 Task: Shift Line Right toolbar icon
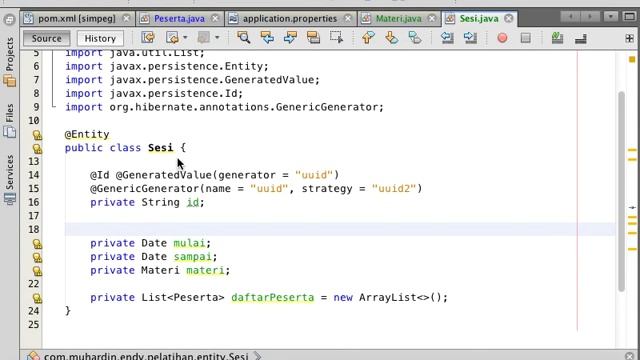coord(470,38)
